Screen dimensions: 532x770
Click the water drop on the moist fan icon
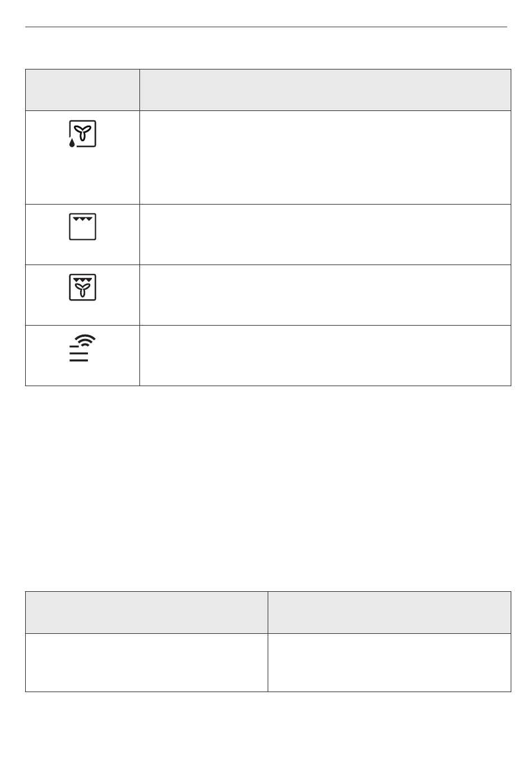click(x=72, y=143)
